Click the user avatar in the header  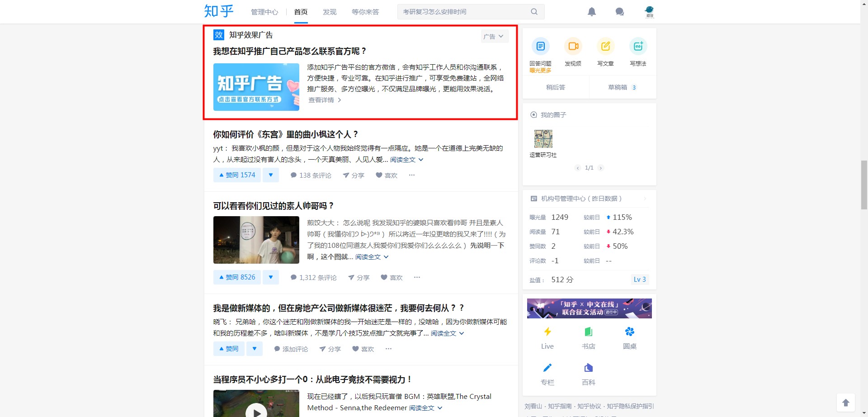point(650,12)
